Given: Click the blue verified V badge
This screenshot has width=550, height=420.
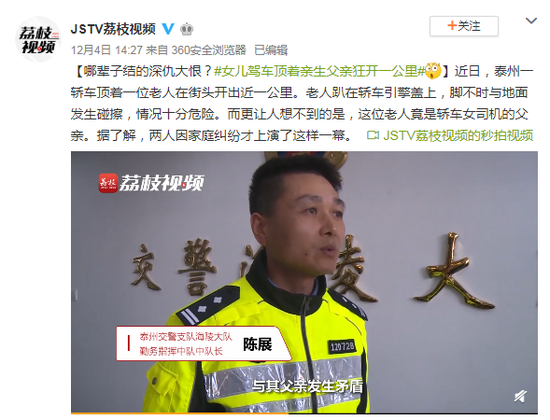Looking at the screenshot, I should 168,29.
